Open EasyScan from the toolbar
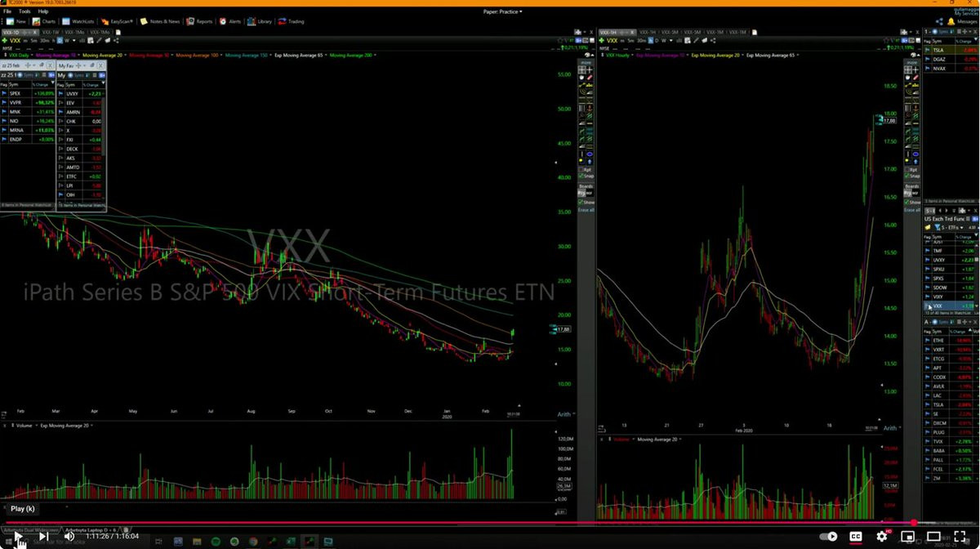This screenshot has width=980, height=549. click(x=118, y=21)
